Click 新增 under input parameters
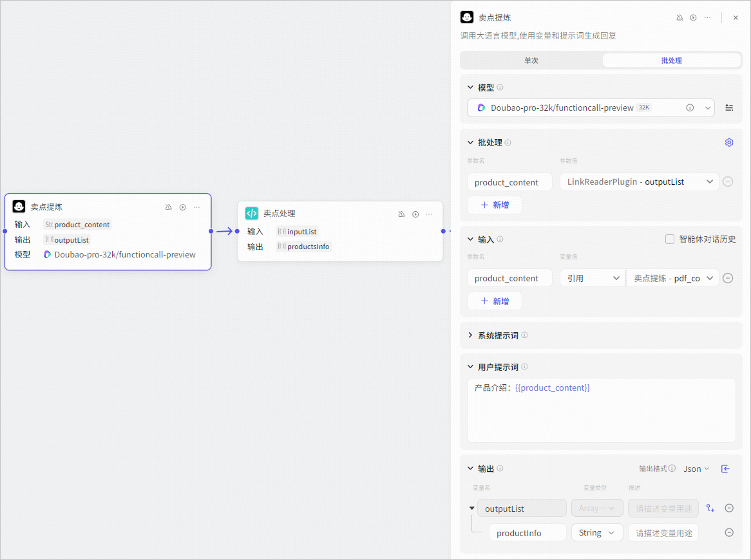 495,301
